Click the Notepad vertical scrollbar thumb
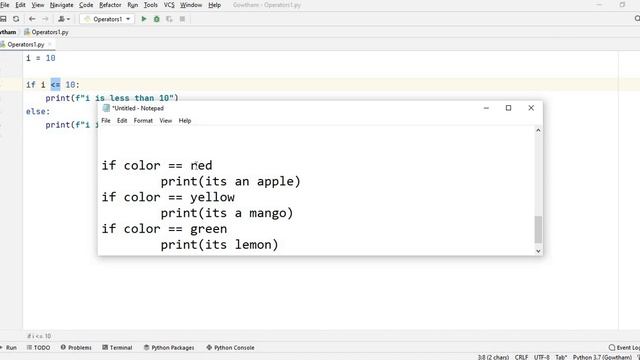Screen dimensions: 640x360 point(538,229)
